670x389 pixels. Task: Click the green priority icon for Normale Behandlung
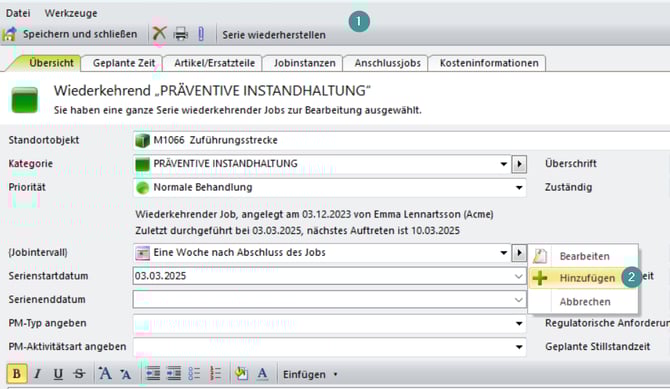click(142, 188)
